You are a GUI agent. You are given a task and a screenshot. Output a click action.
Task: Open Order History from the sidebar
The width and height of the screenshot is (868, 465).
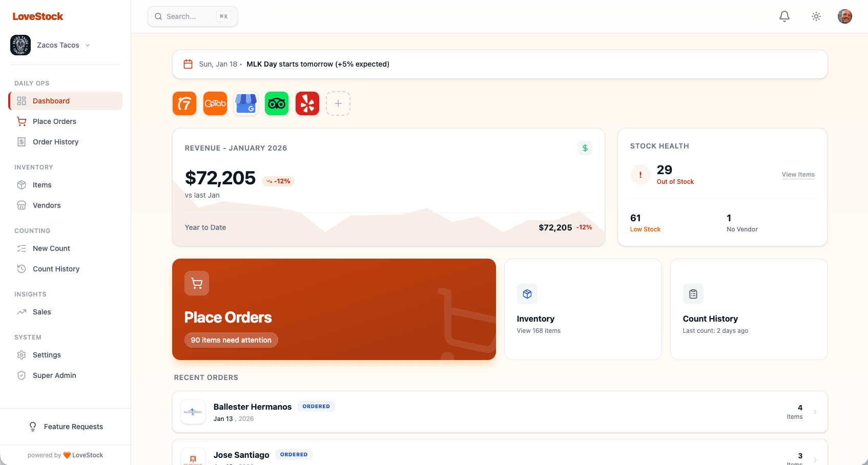tap(55, 142)
